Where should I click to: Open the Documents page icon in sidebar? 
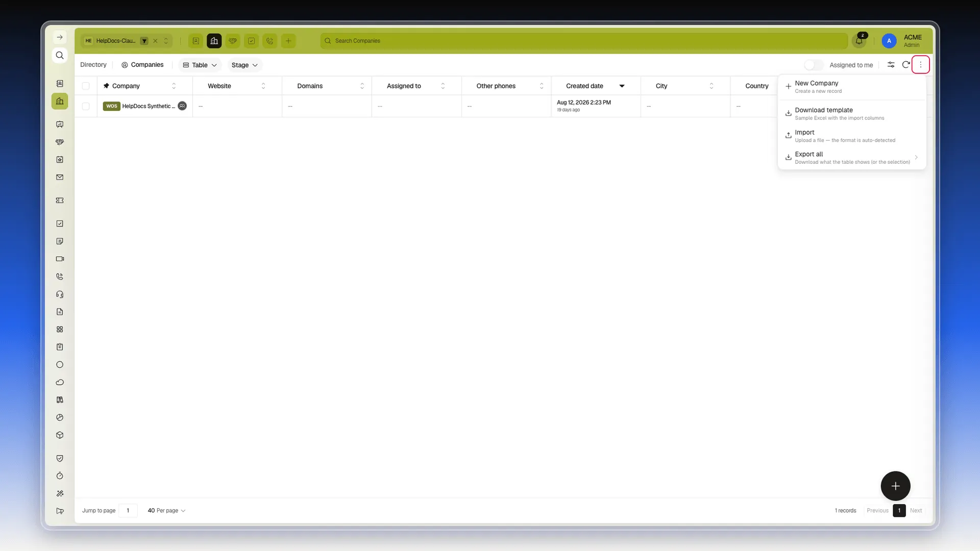[60, 312]
